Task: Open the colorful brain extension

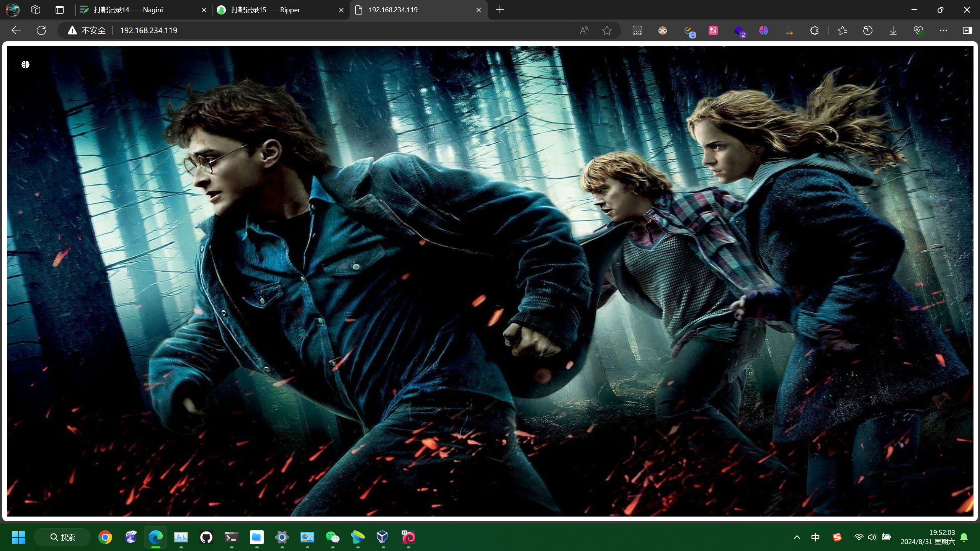Action: coord(764,30)
